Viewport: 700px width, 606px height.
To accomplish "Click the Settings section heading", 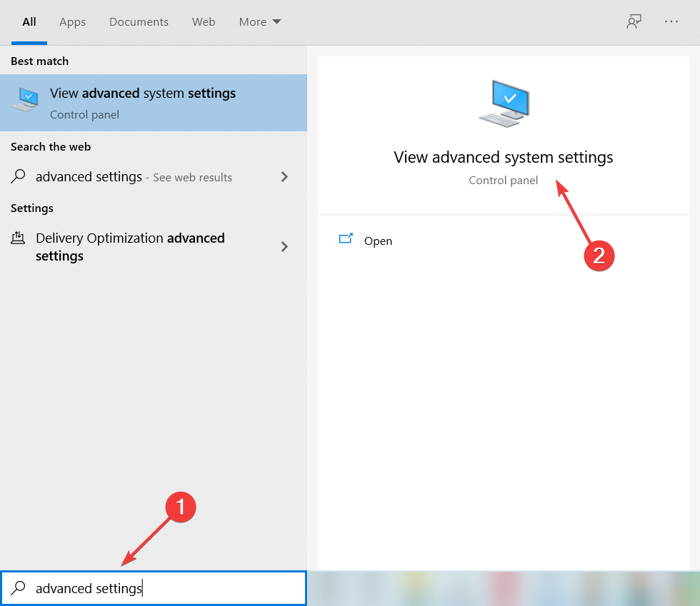I will [x=31, y=208].
